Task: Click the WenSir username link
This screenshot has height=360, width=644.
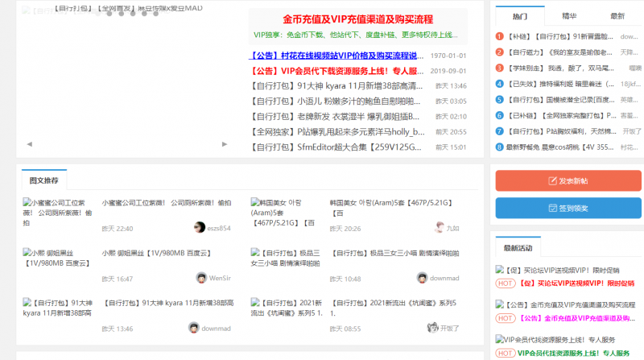Action: click(220, 278)
